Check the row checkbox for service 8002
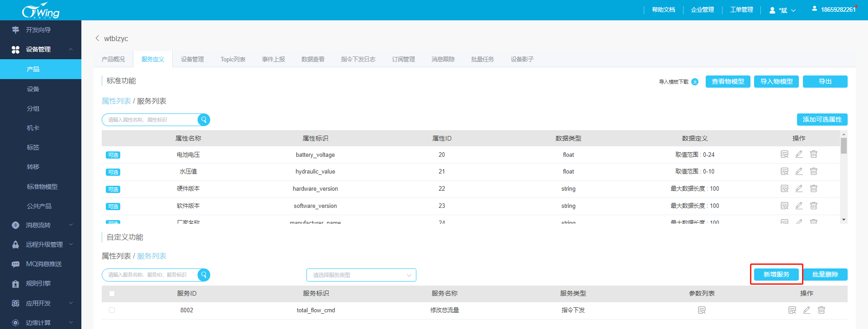This screenshot has width=868, height=329. pyautogui.click(x=112, y=310)
